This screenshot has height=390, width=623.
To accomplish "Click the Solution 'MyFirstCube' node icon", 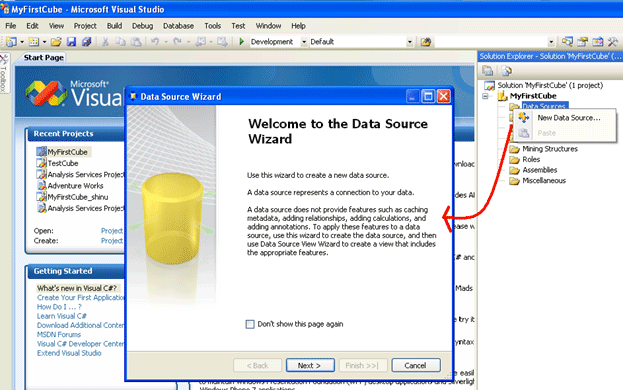I will tap(490, 85).
